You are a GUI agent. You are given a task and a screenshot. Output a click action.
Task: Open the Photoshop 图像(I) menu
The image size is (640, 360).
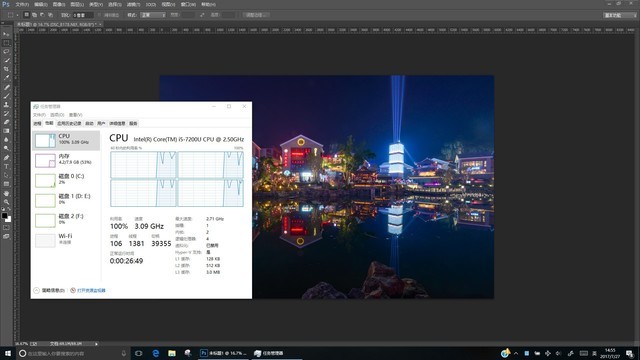click(59, 4)
